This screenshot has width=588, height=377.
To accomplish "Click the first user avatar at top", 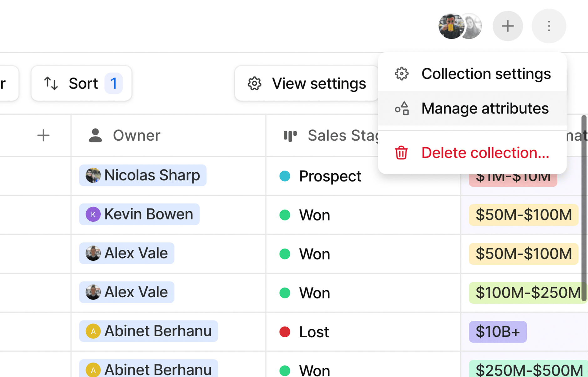I will (450, 26).
